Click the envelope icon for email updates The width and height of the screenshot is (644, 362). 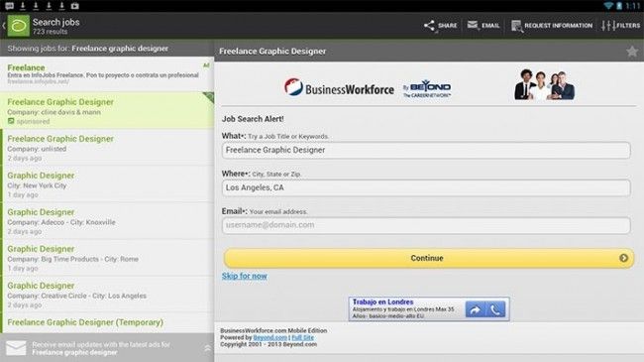[16, 348]
